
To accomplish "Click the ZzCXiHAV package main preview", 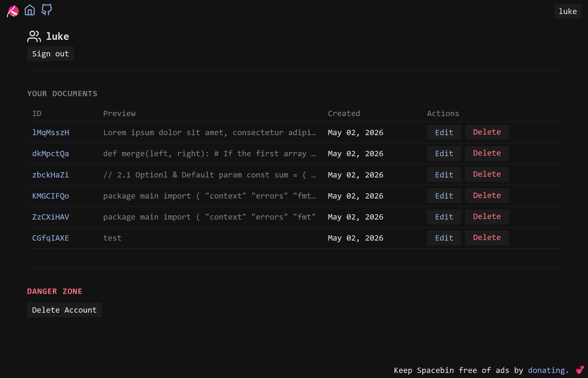I will pos(209,217).
